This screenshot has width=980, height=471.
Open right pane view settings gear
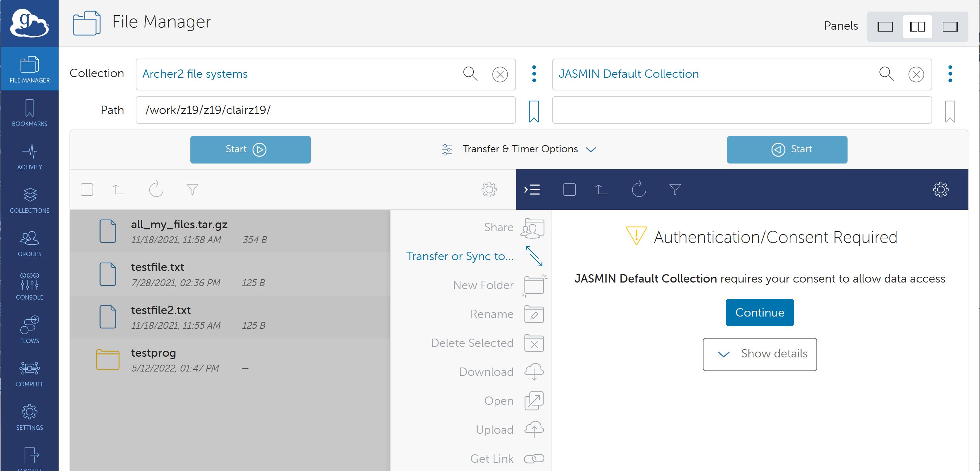coord(941,189)
